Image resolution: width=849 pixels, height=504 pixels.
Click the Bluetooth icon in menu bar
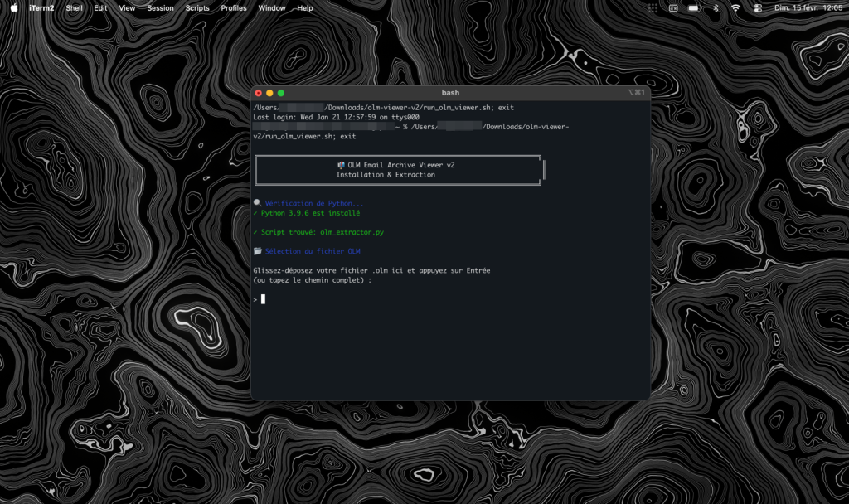tap(716, 7)
